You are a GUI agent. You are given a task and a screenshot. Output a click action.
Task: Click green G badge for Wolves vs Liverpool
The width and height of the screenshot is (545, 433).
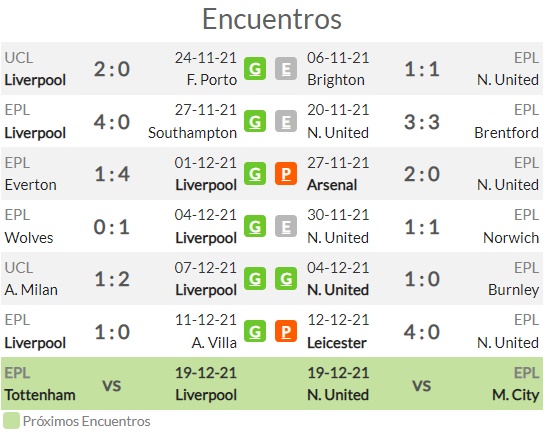(x=255, y=226)
